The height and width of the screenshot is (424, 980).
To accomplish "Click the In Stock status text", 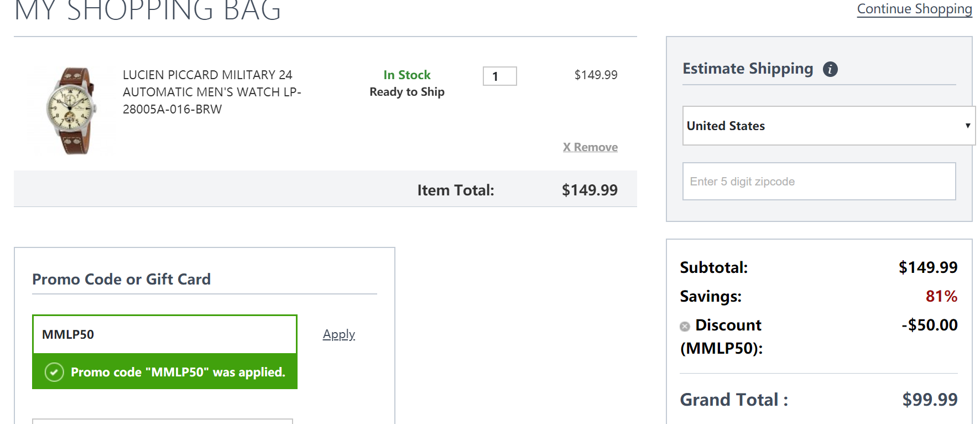I will click(407, 75).
